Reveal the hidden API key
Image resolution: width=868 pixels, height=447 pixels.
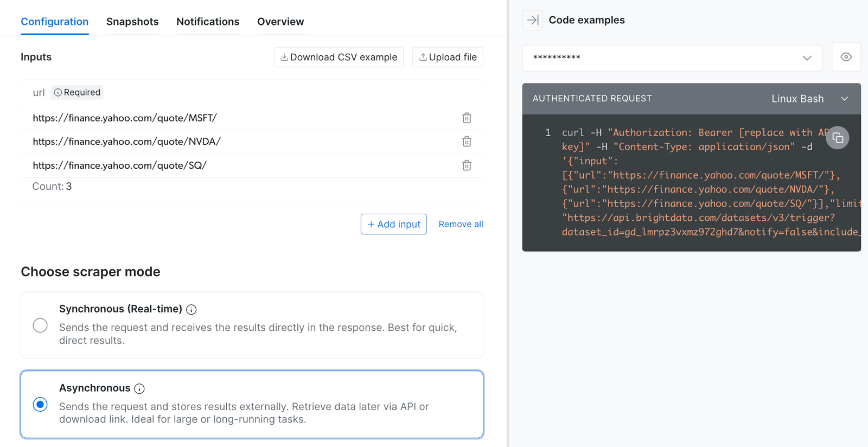coord(846,57)
